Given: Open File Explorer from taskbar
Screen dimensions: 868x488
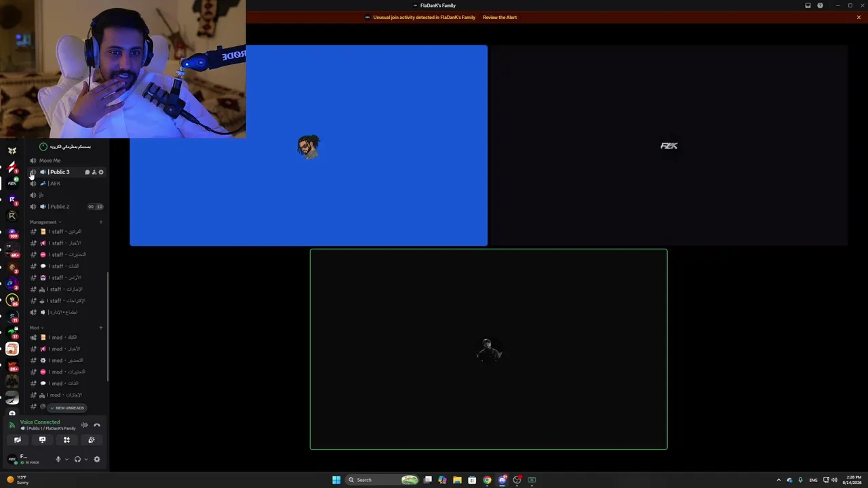Looking at the screenshot, I should tap(457, 480).
